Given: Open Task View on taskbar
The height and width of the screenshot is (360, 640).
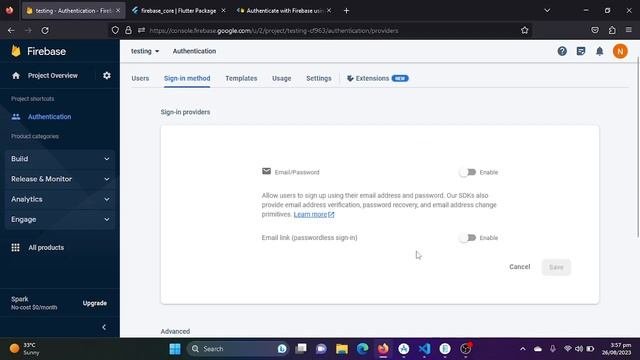Looking at the screenshot, I should [301, 349].
